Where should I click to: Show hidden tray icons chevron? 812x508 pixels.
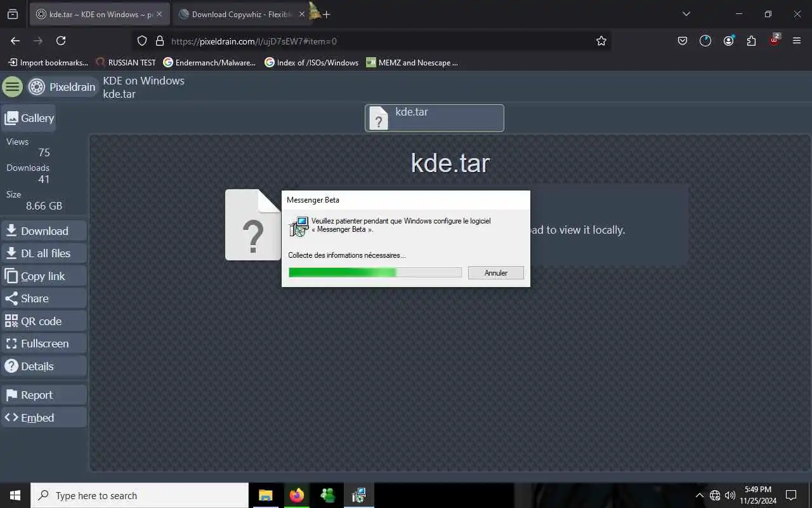click(x=700, y=495)
